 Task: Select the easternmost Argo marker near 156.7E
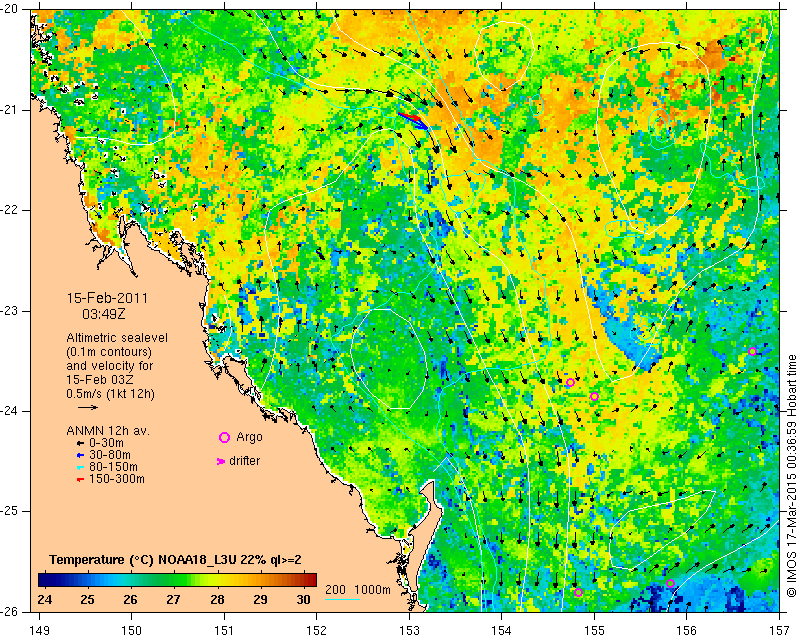(752, 351)
